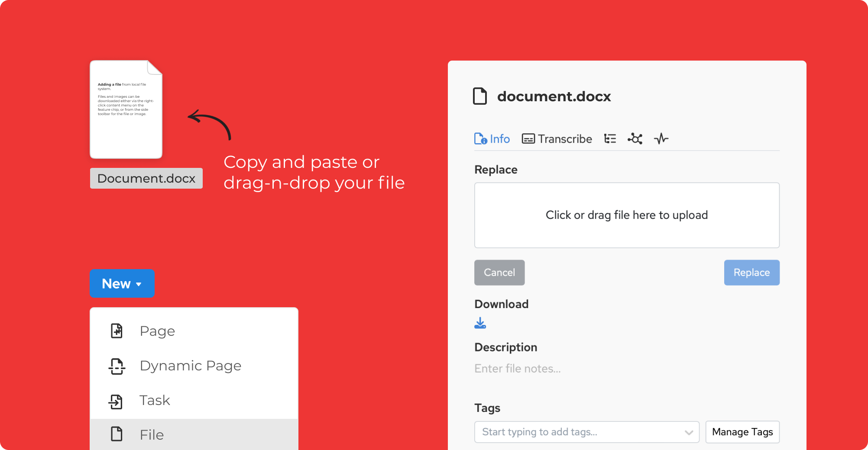Viewport: 868px width, 450px height.
Task: Expand the tags dropdown chevron
Action: click(x=689, y=432)
